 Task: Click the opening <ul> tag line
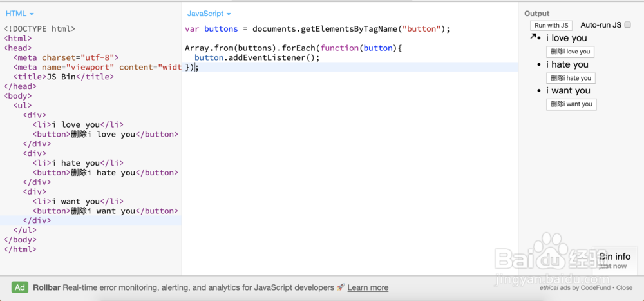click(22, 106)
